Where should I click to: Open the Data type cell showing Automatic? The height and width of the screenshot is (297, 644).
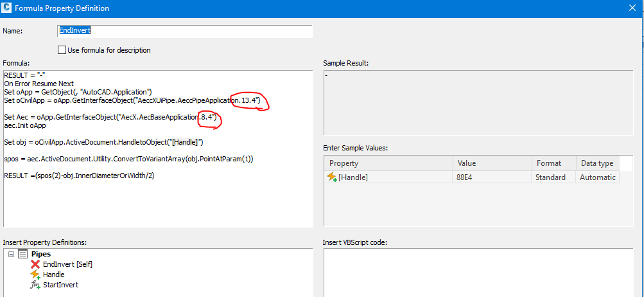(x=598, y=177)
